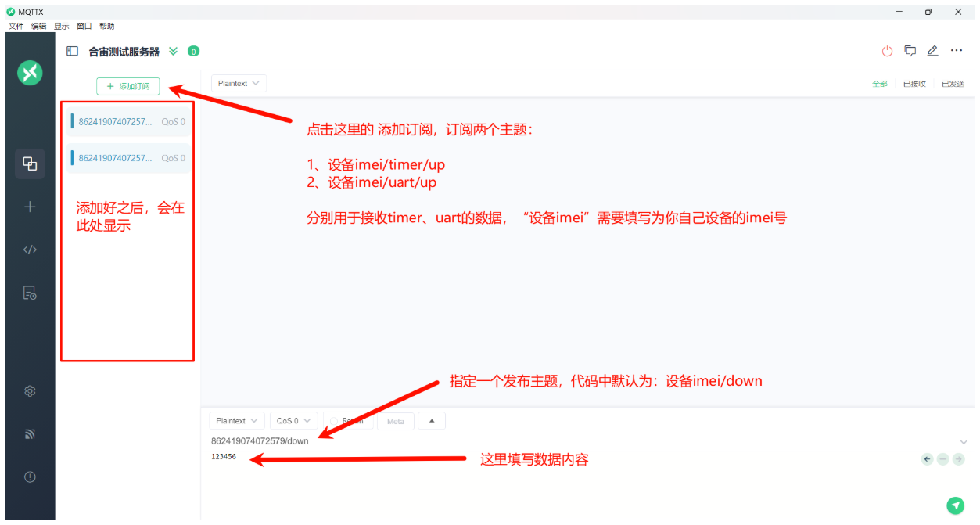Filter to 已接收 messages
The width and height of the screenshot is (980, 525).
coord(914,84)
